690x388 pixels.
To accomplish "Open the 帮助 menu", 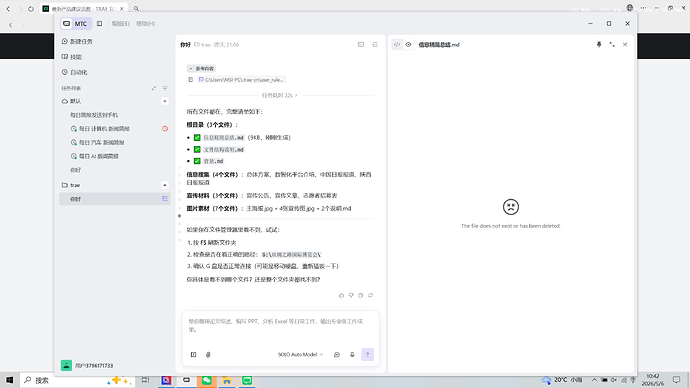I will (145, 24).
